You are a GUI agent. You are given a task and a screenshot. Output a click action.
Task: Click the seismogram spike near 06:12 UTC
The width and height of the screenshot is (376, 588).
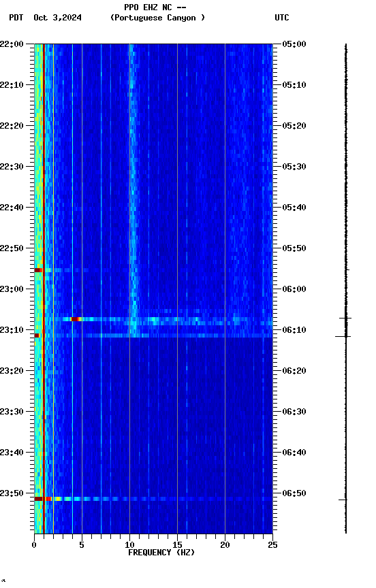coord(343,336)
